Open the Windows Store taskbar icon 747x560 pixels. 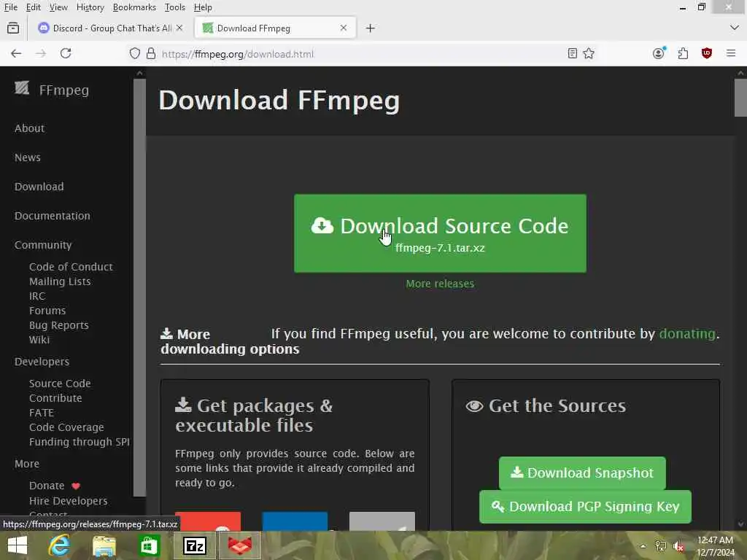pyautogui.click(x=149, y=545)
